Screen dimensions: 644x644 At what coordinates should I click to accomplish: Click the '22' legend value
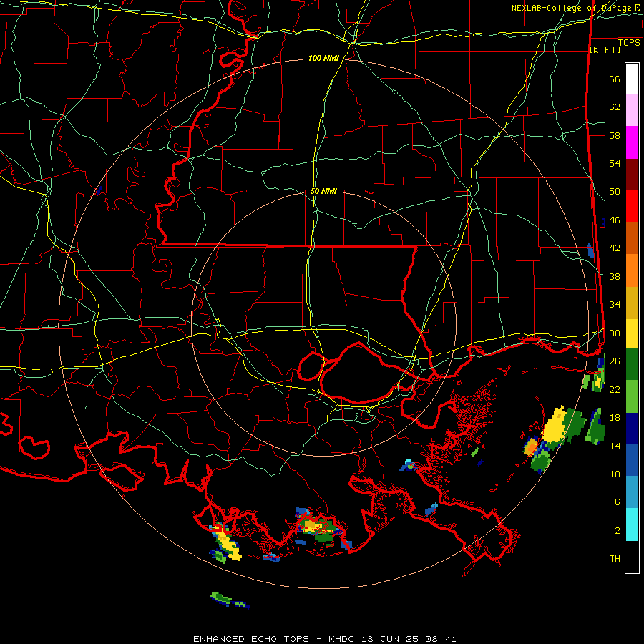tap(615, 389)
